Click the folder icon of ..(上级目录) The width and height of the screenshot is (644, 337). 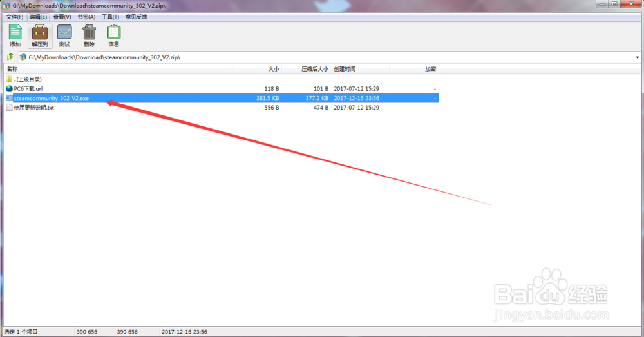(9, 79)
